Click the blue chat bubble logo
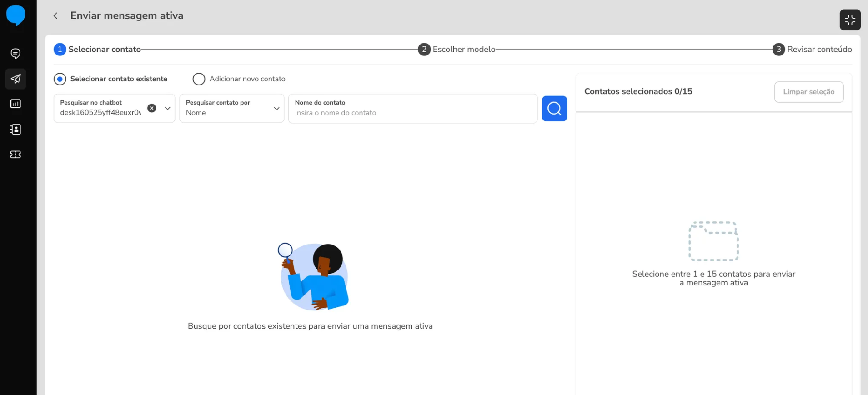 (x=15, y=15)
